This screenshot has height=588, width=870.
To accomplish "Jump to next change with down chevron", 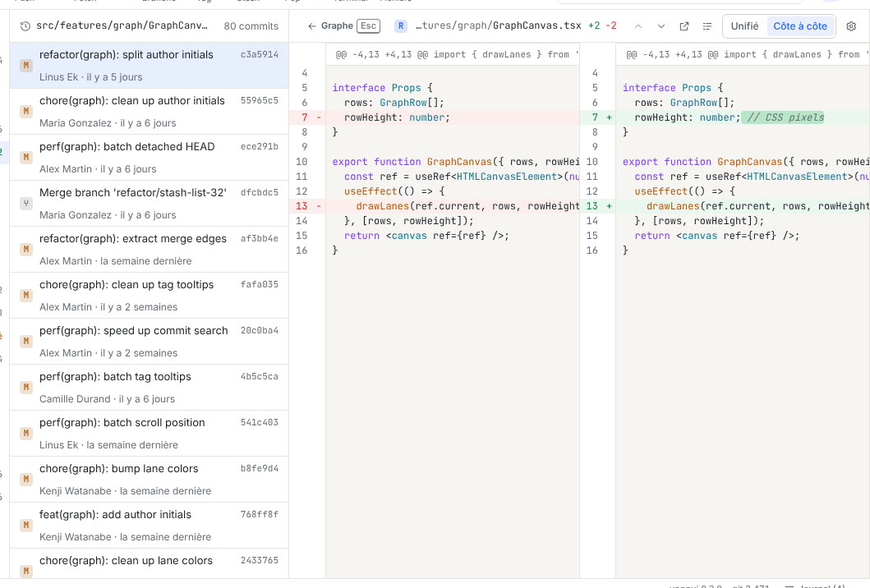I will [661, 26].
